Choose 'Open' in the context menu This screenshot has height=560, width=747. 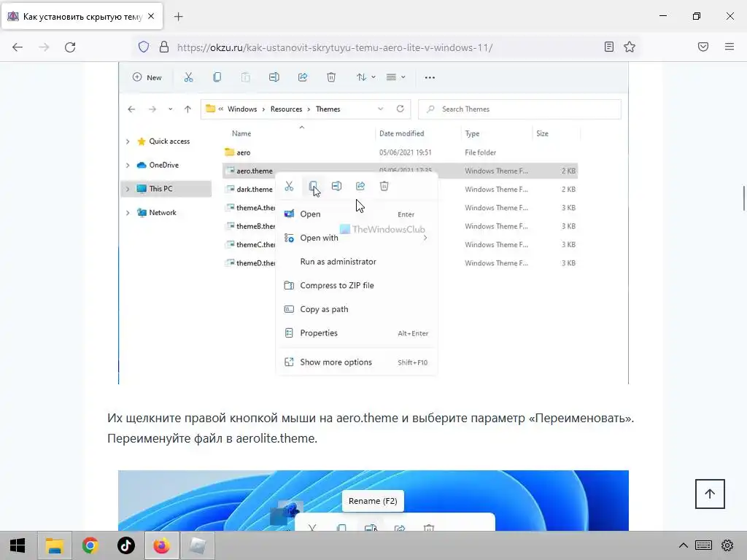(356, 214)
